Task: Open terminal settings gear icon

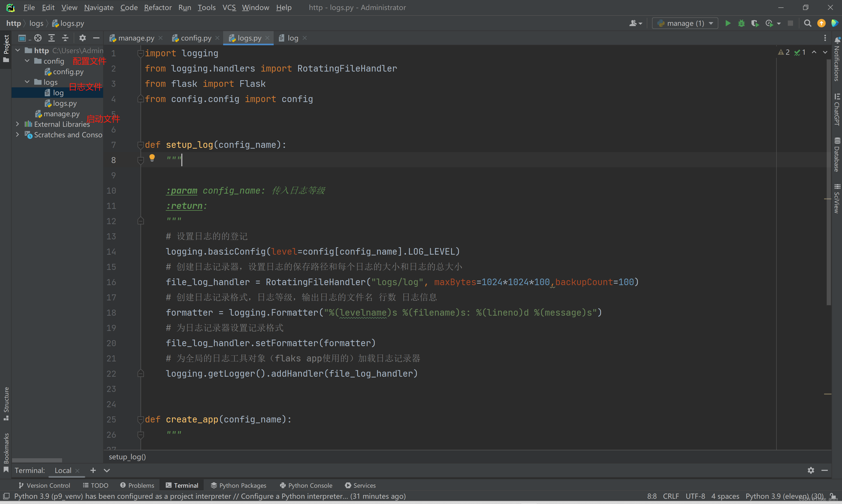Action: pyautogui.click(x=811, y=470)
